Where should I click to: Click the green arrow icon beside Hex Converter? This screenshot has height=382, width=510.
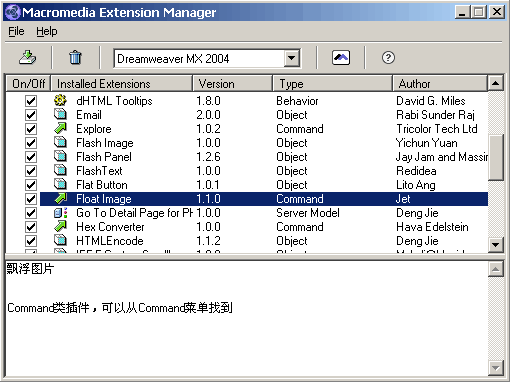point(60,227)
